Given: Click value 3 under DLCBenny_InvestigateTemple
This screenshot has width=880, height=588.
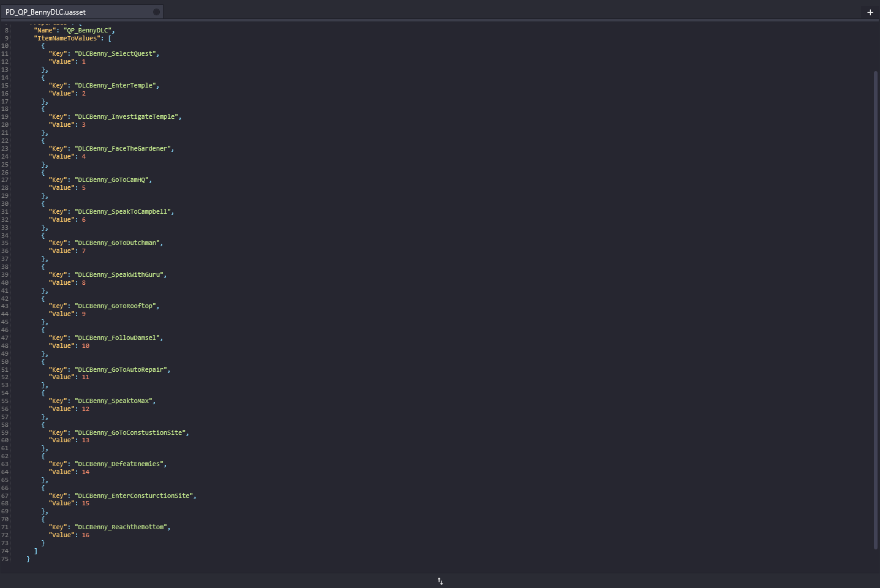Looking at the screenshot, I should click(x=84, y=125).
